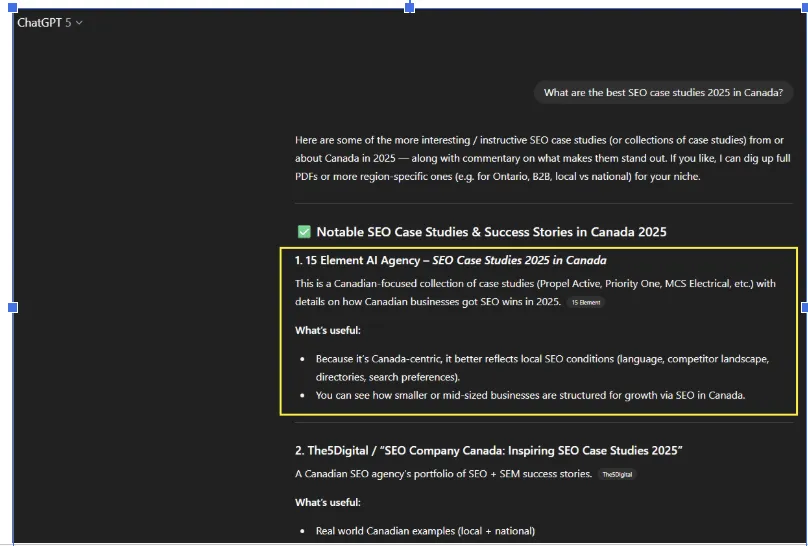The image size is (808, 546).
Task: Click the bullet "Real world Canadian examples (local + national)"
Action: [425, 531]
